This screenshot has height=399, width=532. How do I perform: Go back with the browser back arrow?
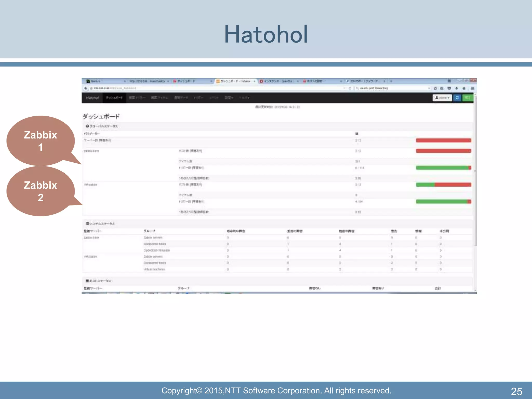(x=86, y=88)
